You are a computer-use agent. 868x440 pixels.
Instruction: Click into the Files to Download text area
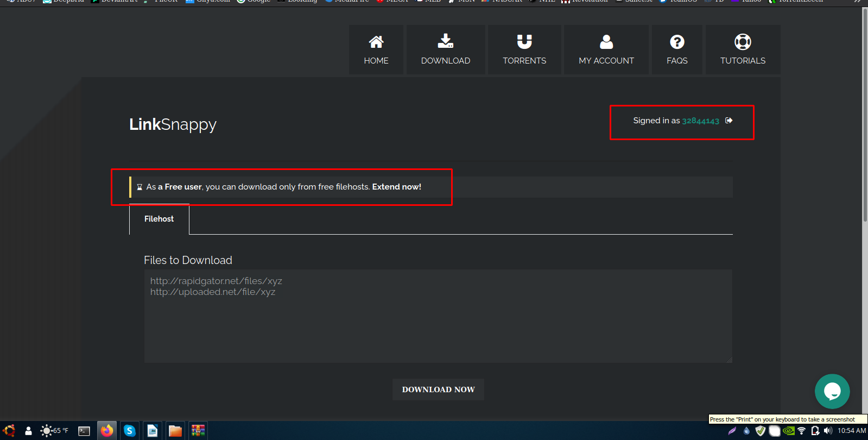[x=438, y=316]
